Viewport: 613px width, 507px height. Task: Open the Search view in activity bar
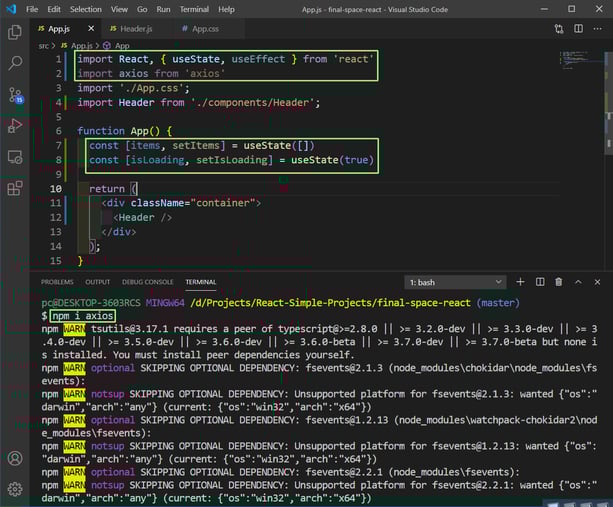point(15,63)
